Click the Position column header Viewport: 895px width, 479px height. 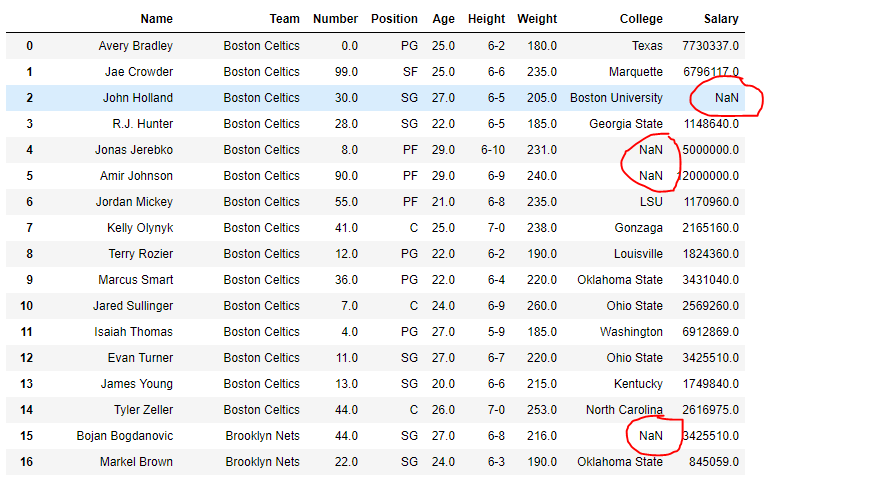(394, 19)
